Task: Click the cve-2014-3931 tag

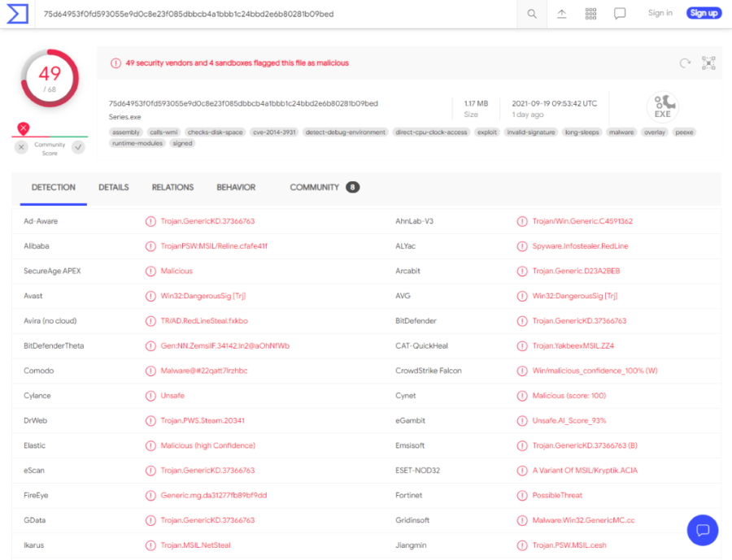Action: point(275,132)
